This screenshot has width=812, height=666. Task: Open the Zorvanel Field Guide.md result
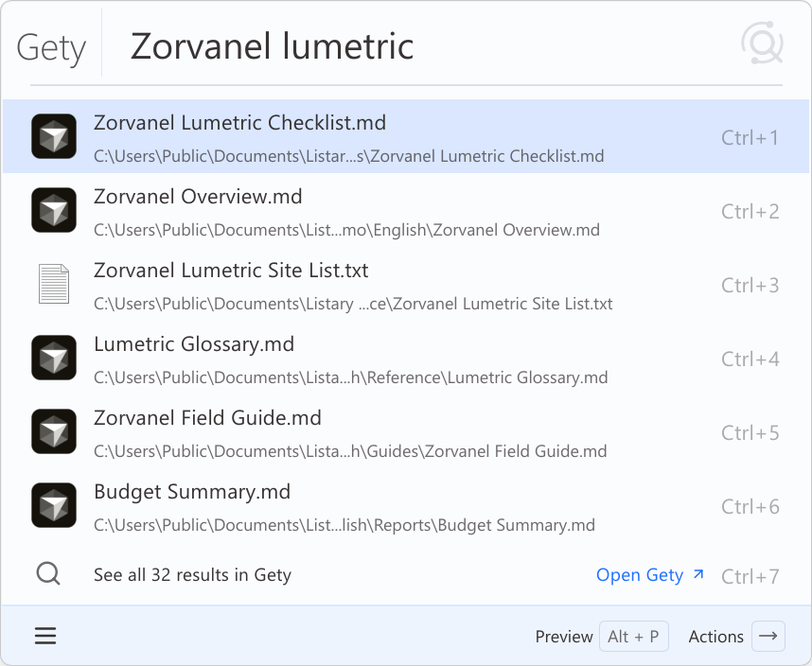[406, 432]
